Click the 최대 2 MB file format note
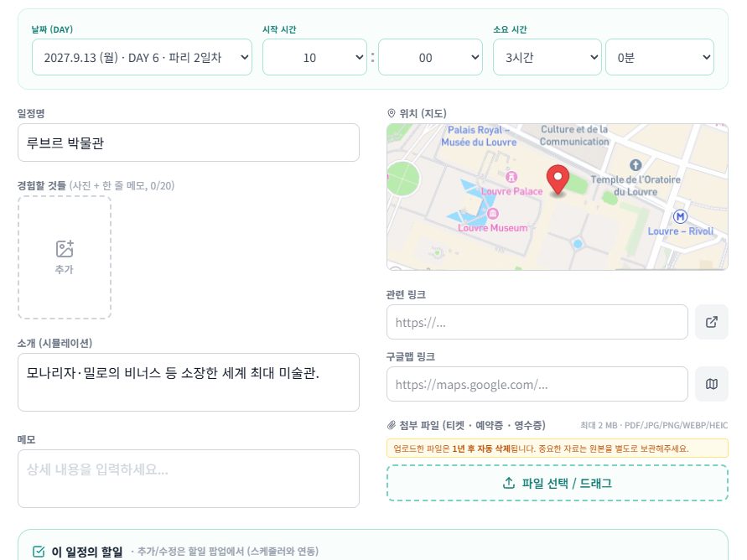Screen dimensions: 747x560 pyautogui.click(x=654, y=425)
